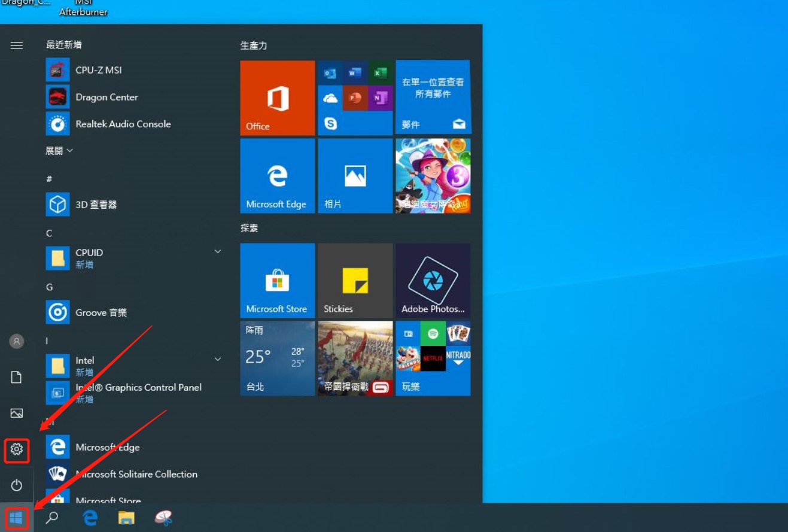Viewport: 788px width, 532px height.
Task: Open the Excel icon in Office tile group
Action: (380, 72)
